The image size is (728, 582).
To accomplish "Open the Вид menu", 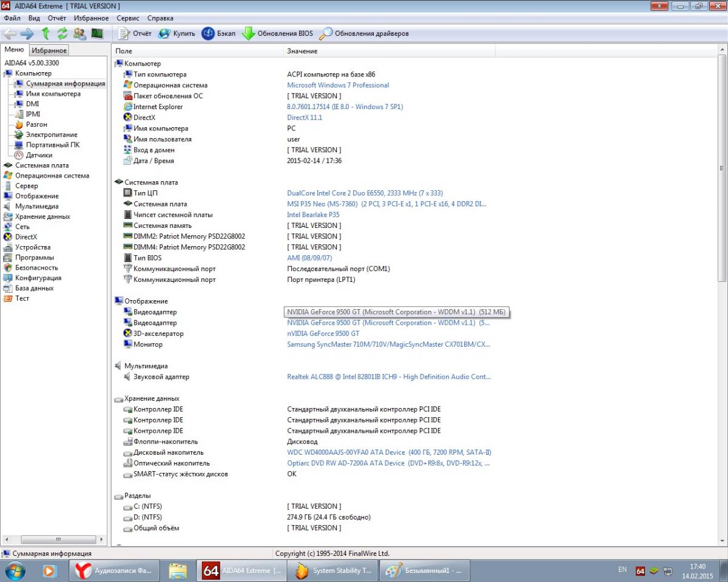I will click(34, 18).
